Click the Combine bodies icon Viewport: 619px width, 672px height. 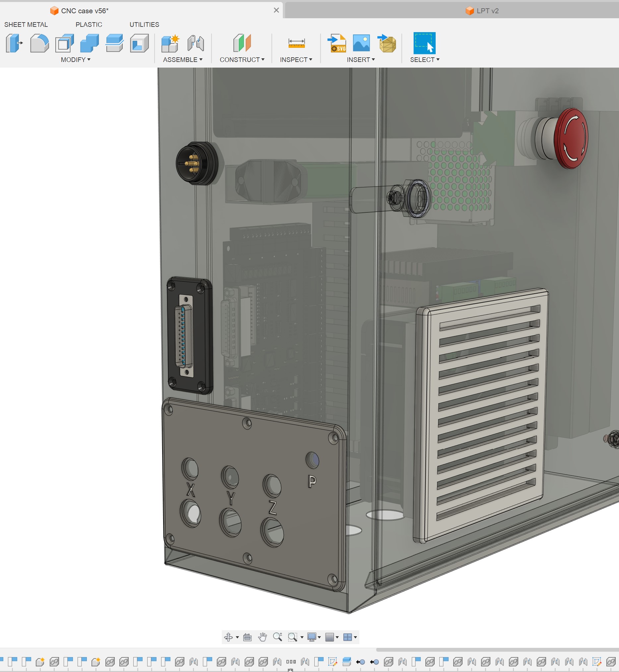(x=90, y=43)
